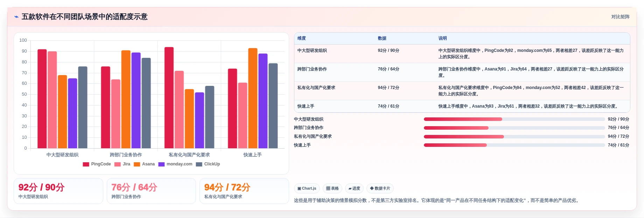Click the disclaimer text below the tags
This screenshot has width=644, height=218.
(437, 200)
